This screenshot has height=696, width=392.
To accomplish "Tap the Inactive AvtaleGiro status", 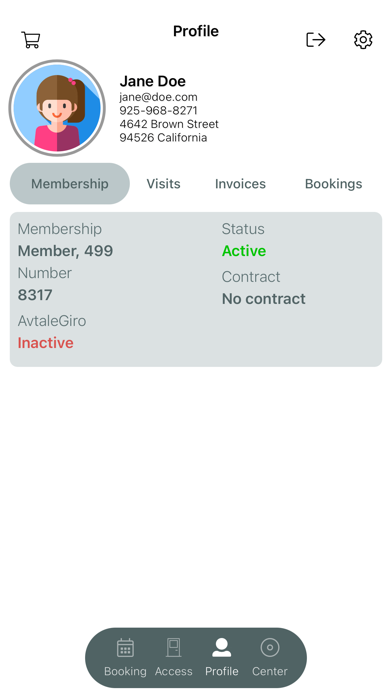I will (46, 343).
